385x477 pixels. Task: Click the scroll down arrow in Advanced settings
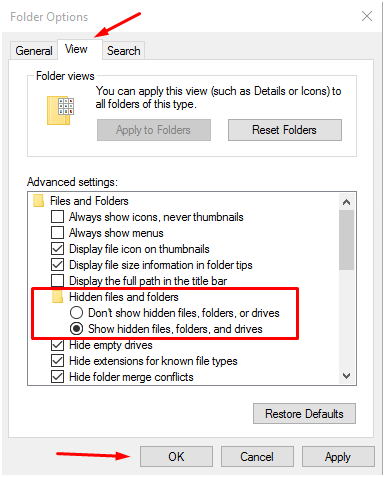pos(347,376)
